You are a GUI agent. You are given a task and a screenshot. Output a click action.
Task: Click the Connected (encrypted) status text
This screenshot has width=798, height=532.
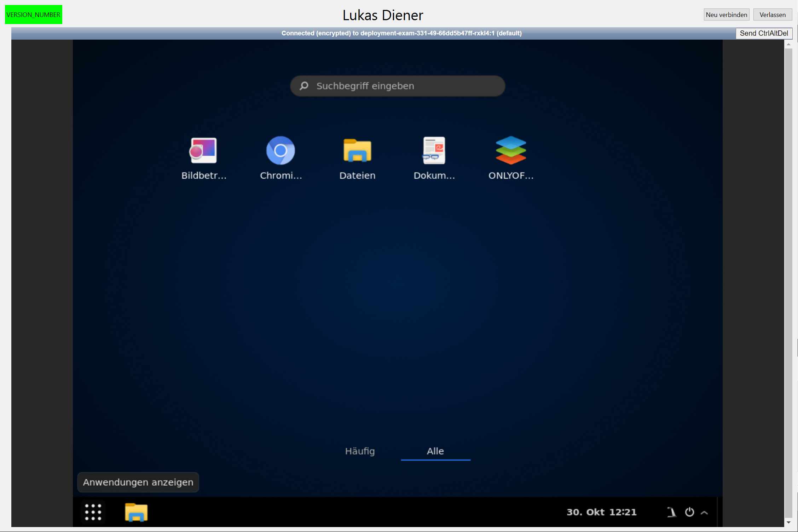click(x=401, y=33)
